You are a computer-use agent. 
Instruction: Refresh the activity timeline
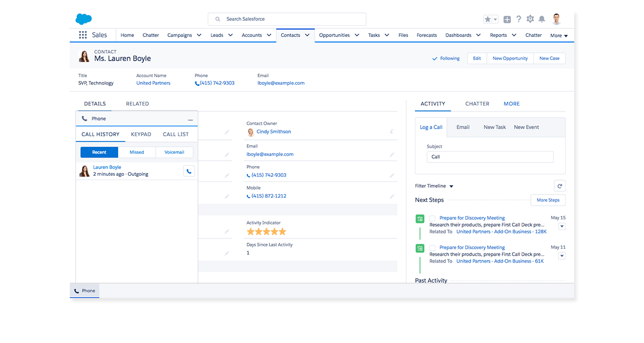tap(560, 186)
